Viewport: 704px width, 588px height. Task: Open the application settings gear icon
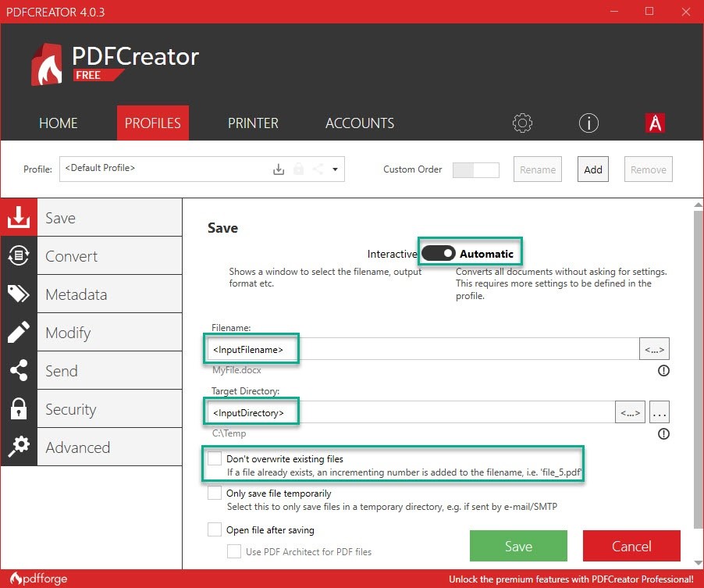click(522, 123)
